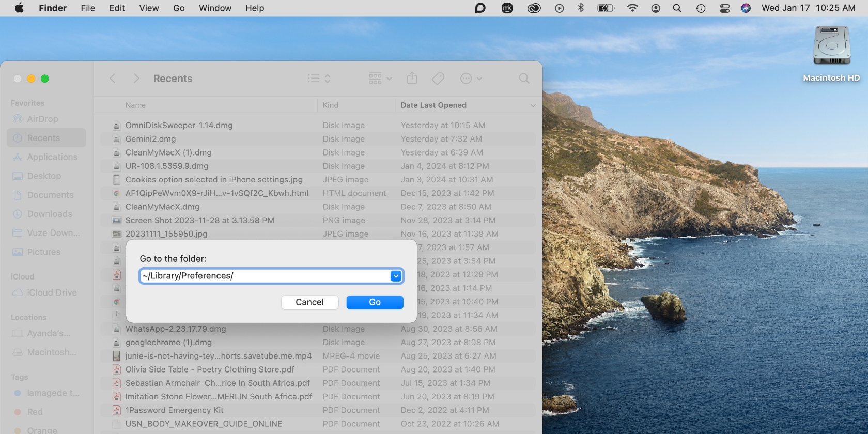
Task: Select the lamagede tag in sidebar
Action: [47, 393]
